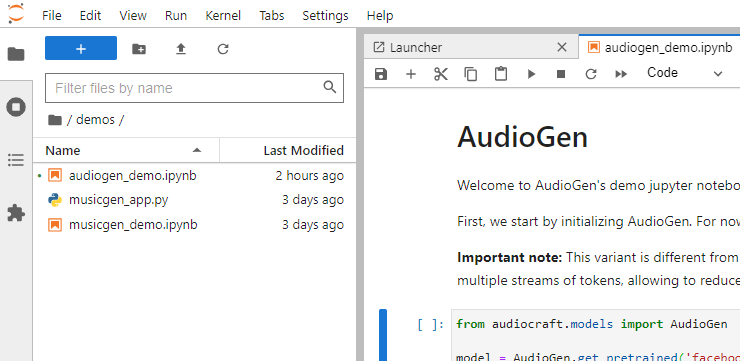Click the search magnifier icon in filter box
Screen dimensions: 740x361
[x=329, y=87]
